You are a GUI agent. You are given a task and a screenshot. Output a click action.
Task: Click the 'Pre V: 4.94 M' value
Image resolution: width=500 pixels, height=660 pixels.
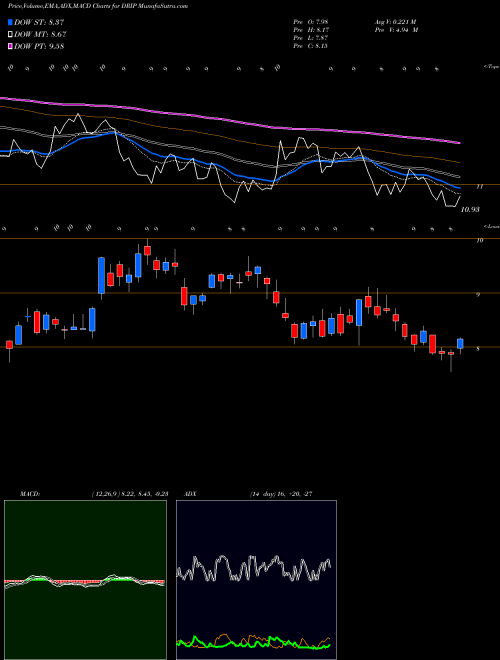396,30
